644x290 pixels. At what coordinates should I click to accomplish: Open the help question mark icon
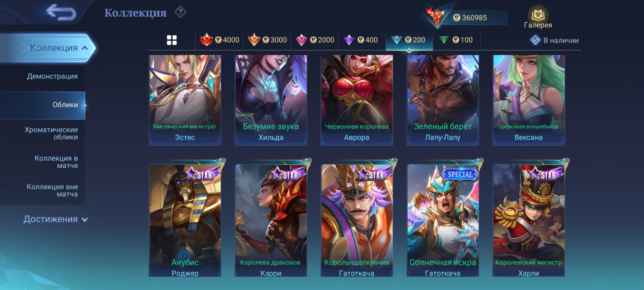(x=180, y=12)
